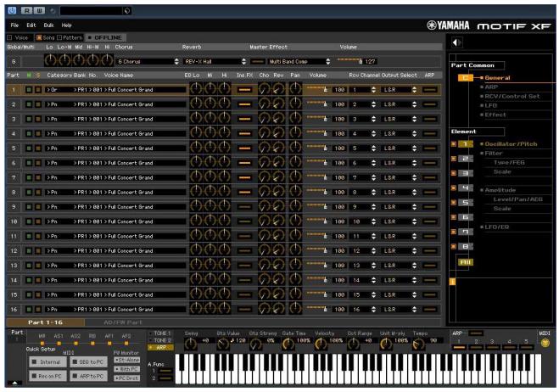Adjust the global EQ Mid knob
The width and height of the screenshot is (559, 392).
tap(79, 60)
